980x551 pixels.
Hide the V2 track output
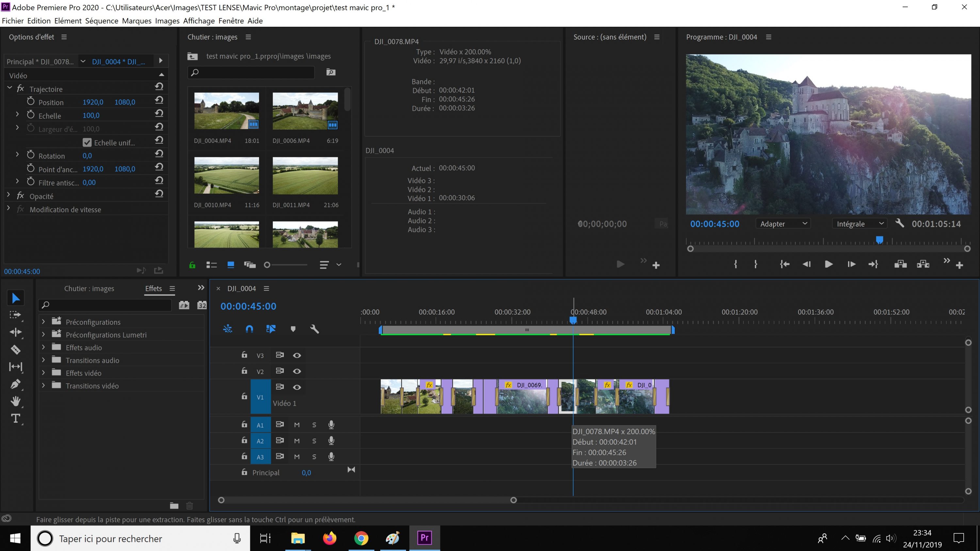click(297, 371)
